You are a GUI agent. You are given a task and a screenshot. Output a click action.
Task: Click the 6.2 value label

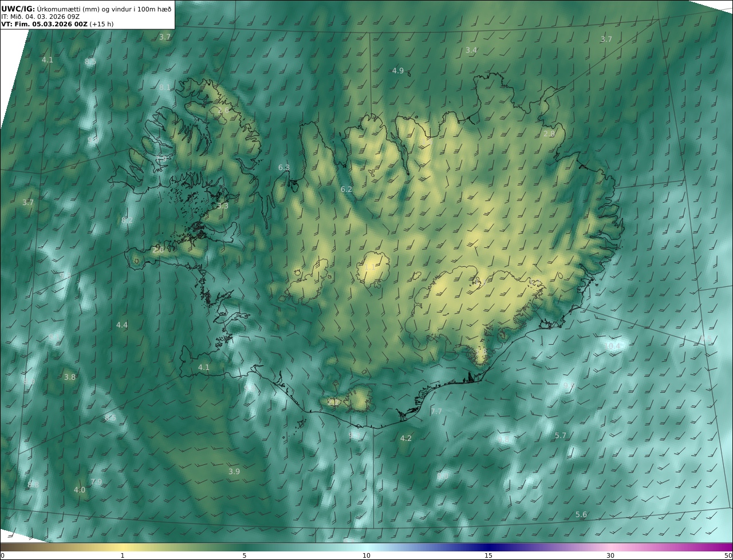click(x=346, y=190)
